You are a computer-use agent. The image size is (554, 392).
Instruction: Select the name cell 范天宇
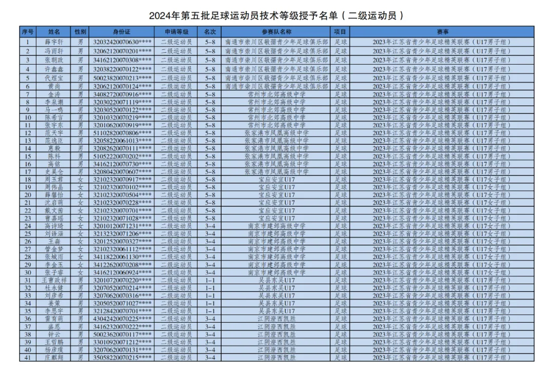54,133
